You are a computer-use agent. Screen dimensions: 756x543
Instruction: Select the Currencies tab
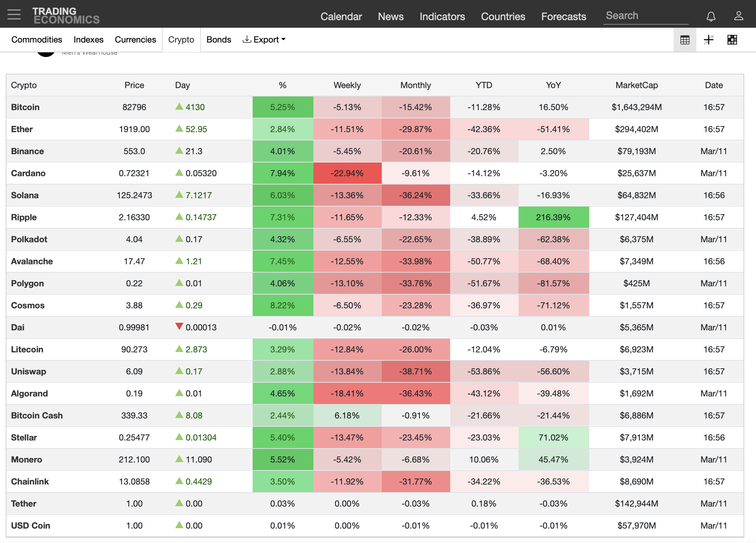(135, 39)
